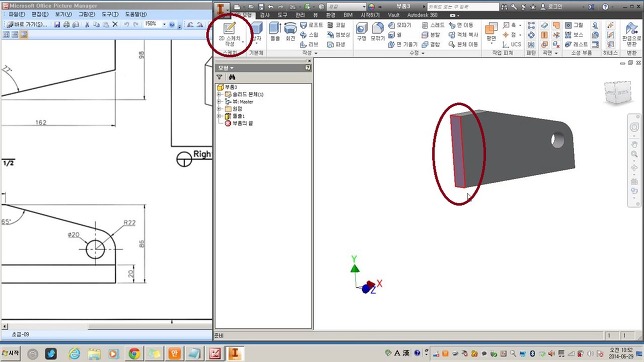The height and width of the screenshot is (362, 644).
Task: Select the Copy Object (객체 복사) tool
Action: (x=464, y=35)
